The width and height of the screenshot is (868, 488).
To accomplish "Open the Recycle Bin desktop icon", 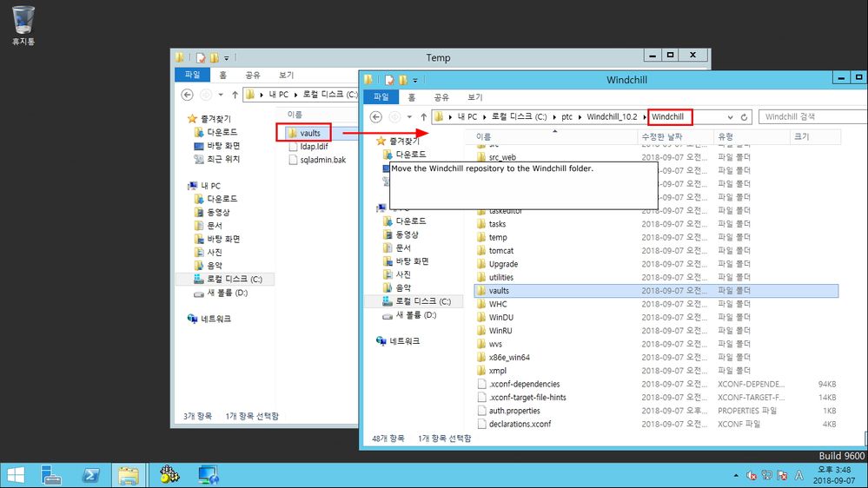I will (23, 25).
